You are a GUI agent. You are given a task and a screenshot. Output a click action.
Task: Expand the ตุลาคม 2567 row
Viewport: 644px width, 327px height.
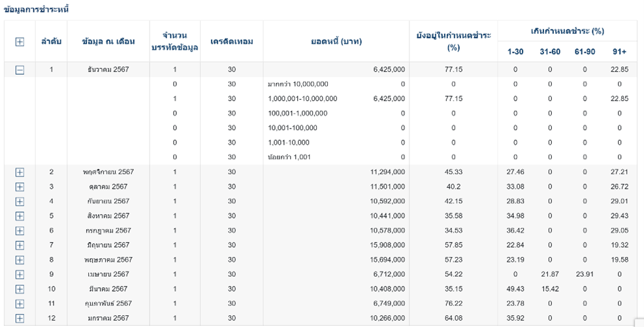tap(20, 187)
